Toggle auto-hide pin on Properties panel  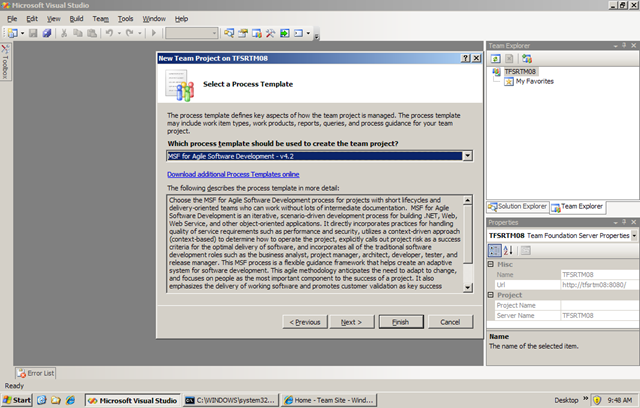(x=624, y=222)
